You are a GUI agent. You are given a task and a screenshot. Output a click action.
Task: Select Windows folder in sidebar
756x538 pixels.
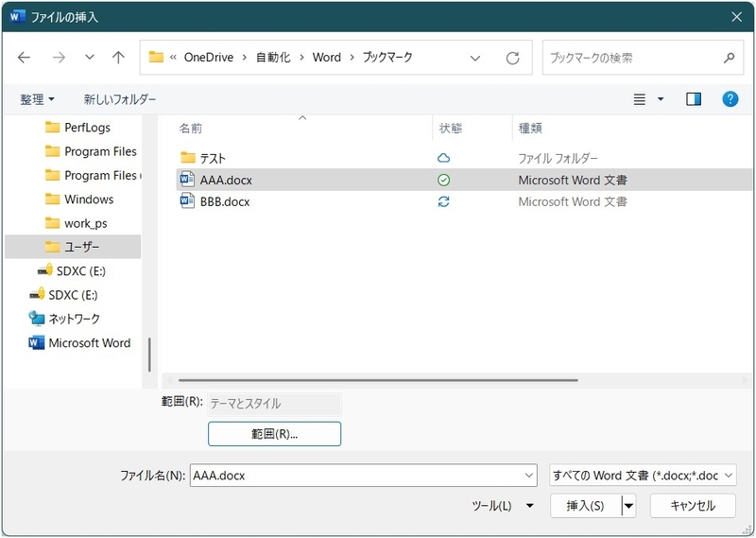pyautogui.click(x=79, y=200)
